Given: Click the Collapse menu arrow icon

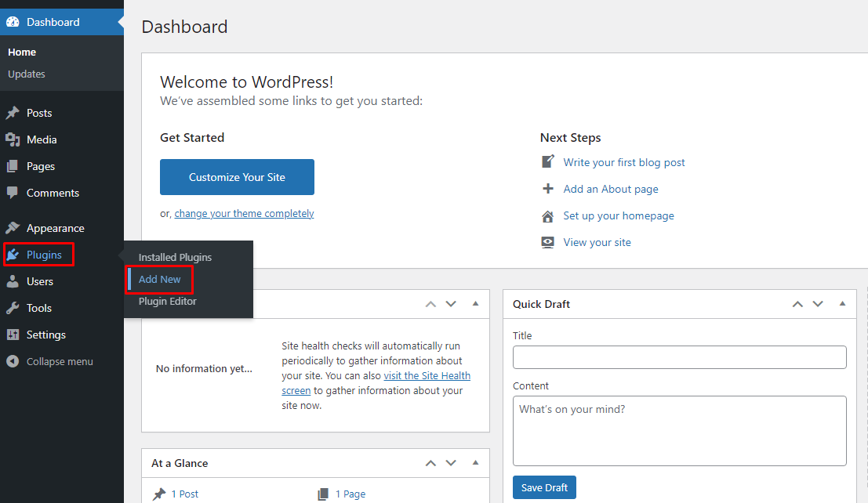Looking at the screenshot, I should pos(13,361).
